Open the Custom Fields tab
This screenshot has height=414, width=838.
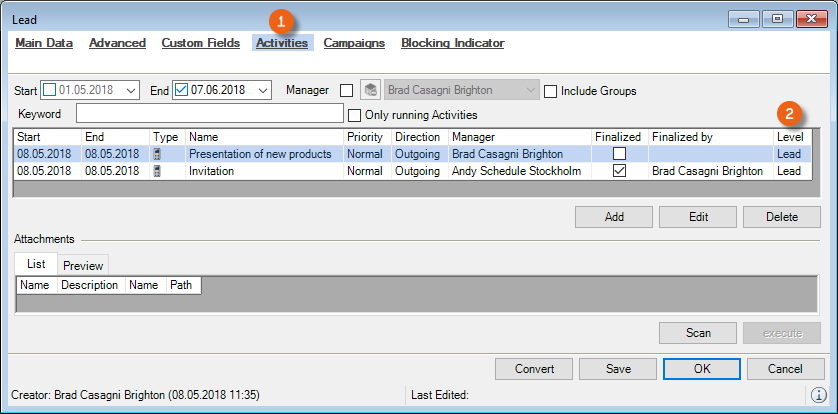pos(200,43)
